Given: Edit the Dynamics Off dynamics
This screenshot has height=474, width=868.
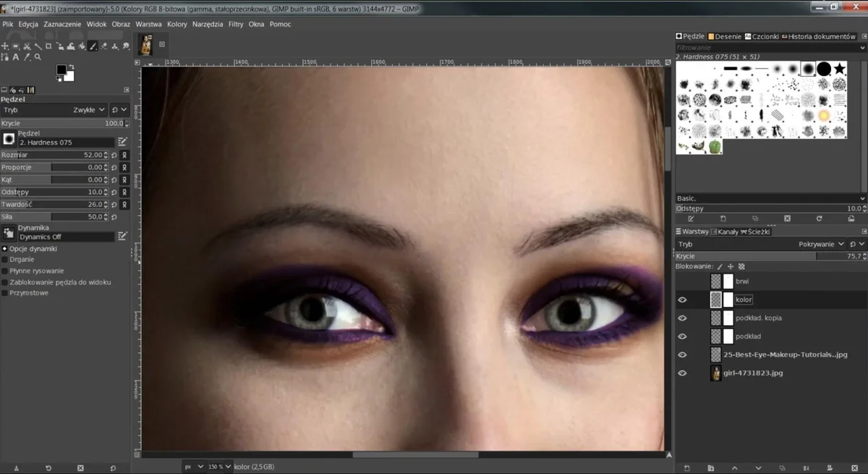Looking at the screenshot, I should tap(122, 236).
